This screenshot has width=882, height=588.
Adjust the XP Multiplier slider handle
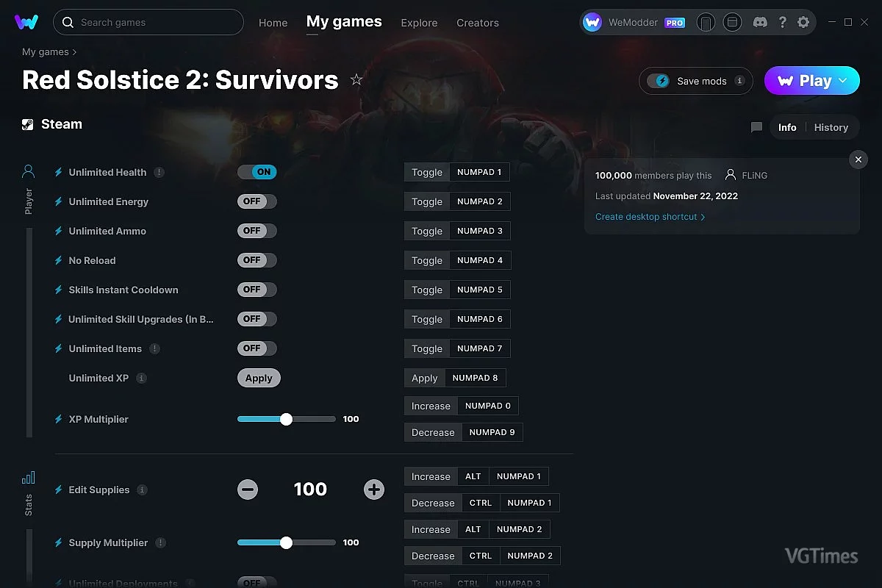click(287, 419)
